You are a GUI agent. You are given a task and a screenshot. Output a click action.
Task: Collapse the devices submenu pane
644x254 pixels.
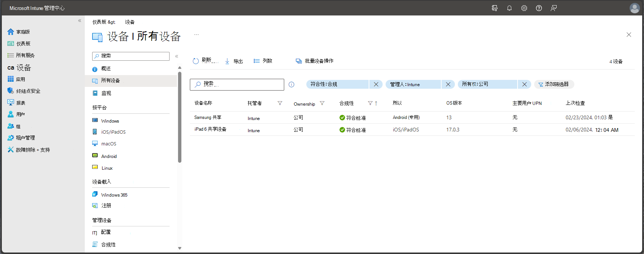tap(177, 56)
